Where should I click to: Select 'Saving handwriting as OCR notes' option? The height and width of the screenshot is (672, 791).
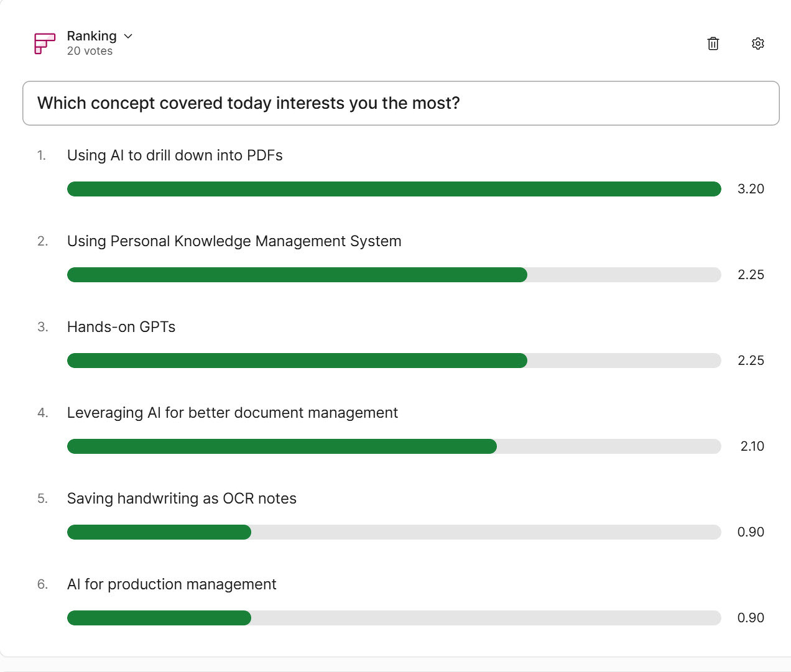pyautogui.click(x=182, y=499)
